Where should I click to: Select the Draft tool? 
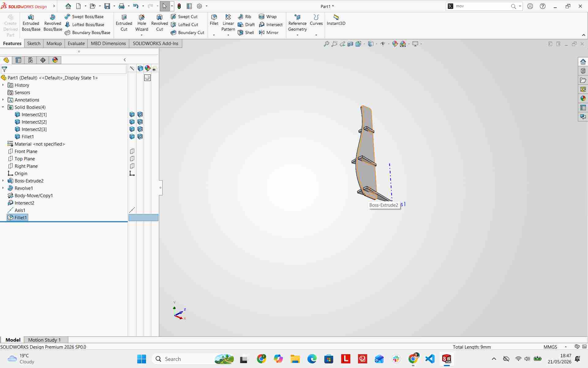(x=246, y=25)
